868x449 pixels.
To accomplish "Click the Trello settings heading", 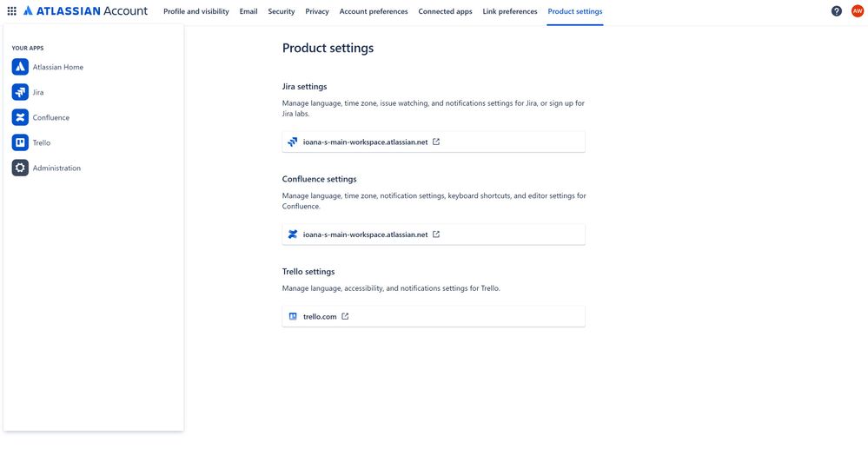I will pyautogui.click(x=308, y=272).
